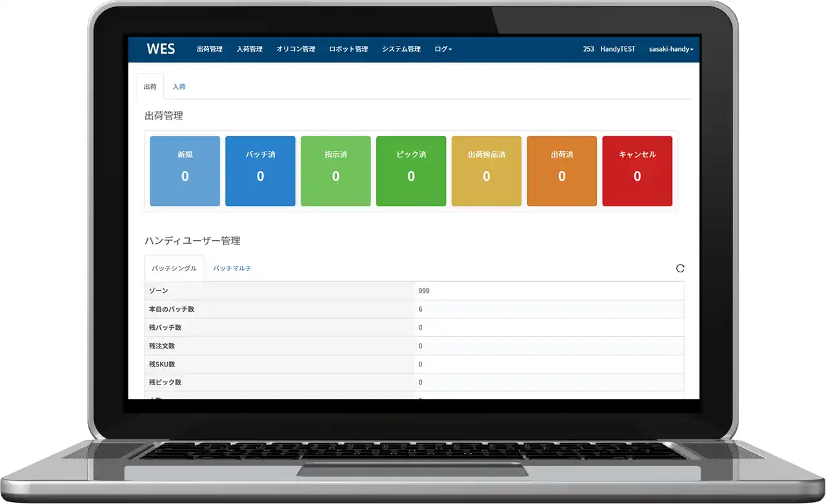This screenshot has height=504, width=826.
Task: Go to オリコン管理 menu item
Action: 296,49
